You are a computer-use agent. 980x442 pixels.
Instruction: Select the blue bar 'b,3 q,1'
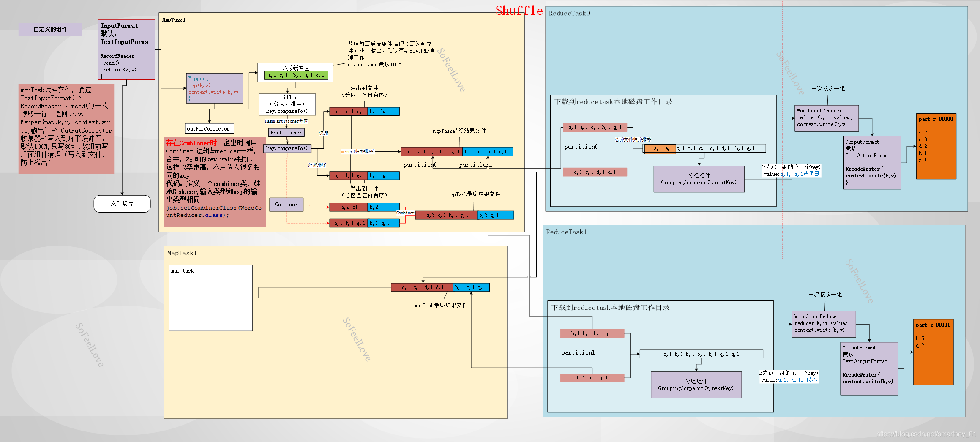495,215
